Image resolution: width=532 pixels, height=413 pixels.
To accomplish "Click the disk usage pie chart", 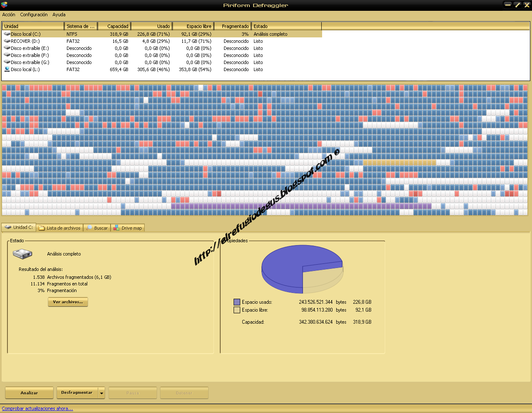I will 302,269.
